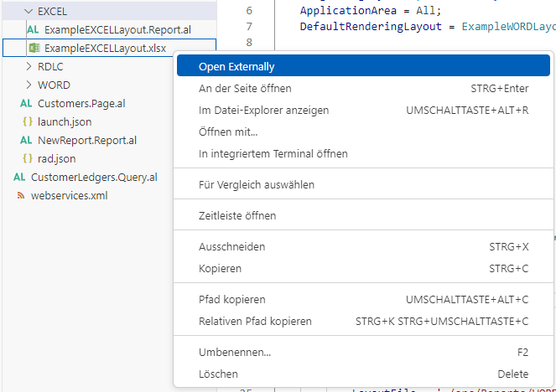Click 'ApplicationArea = All;' code line
Screen dimensions: 556x392
tap(371, 10)
